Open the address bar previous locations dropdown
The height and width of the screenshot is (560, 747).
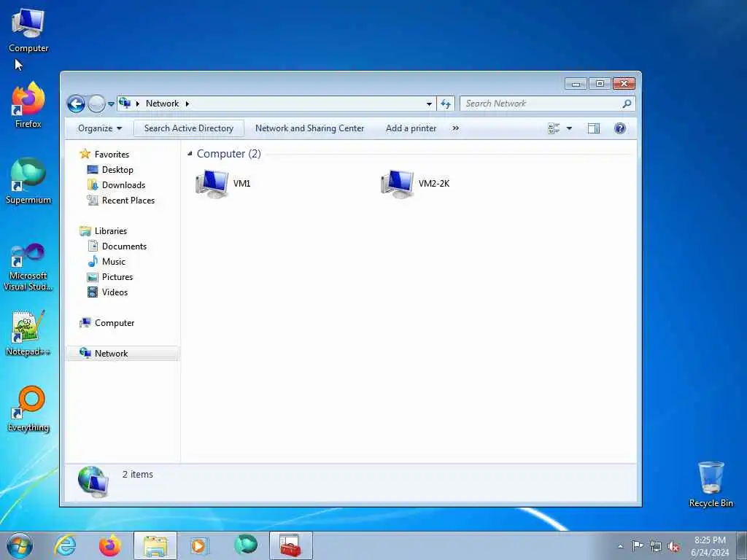point(429,104)
